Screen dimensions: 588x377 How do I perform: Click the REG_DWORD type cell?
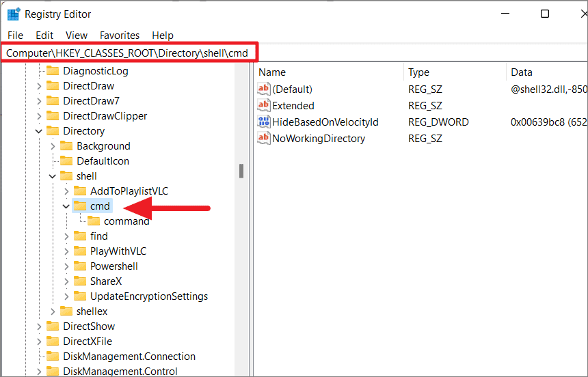coord(438,122)
